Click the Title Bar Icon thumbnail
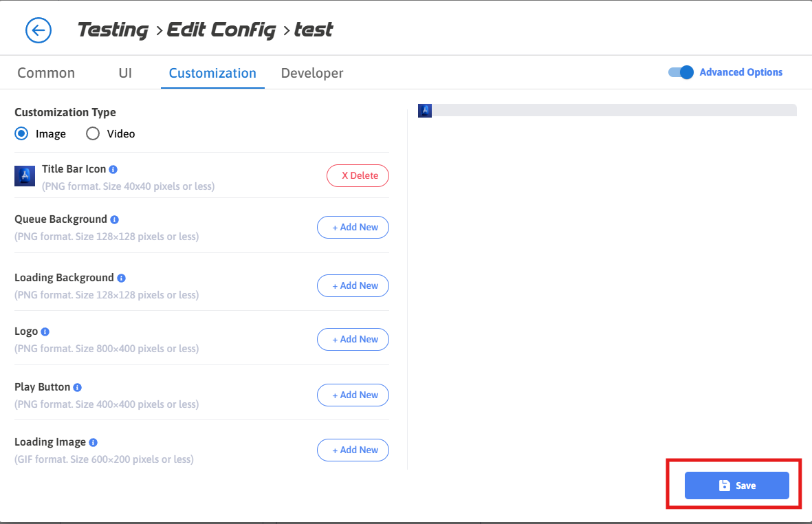Viewport: 812px width, 524px height. coord(25,176)
